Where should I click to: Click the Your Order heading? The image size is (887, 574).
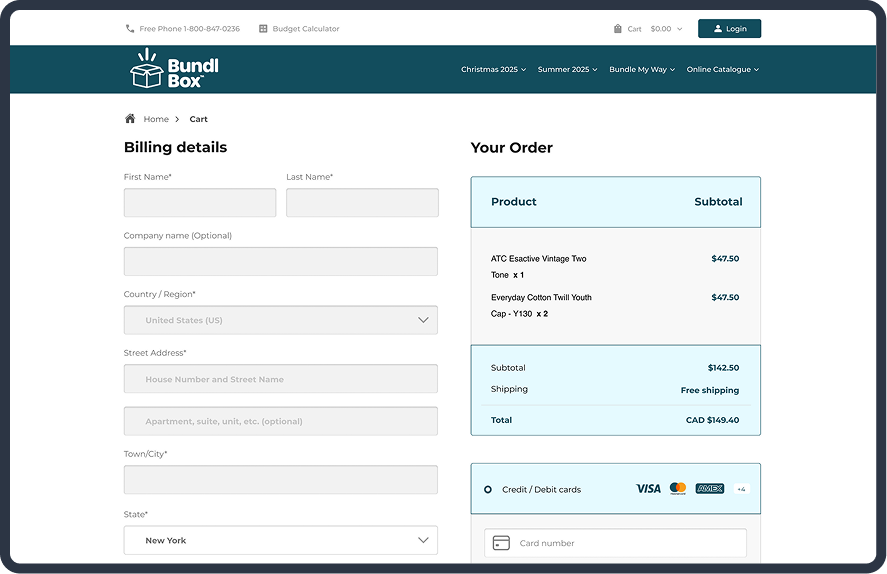[511, 148]
